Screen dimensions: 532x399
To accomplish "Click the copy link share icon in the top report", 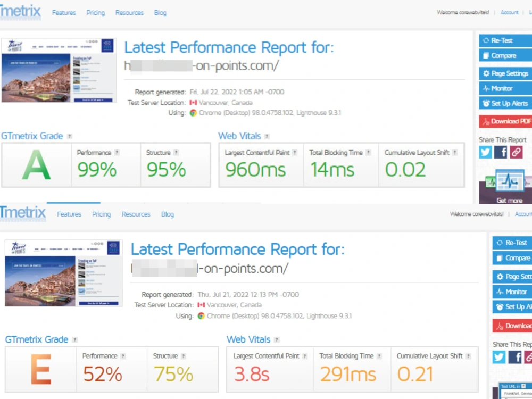I will tap(516, 152).
